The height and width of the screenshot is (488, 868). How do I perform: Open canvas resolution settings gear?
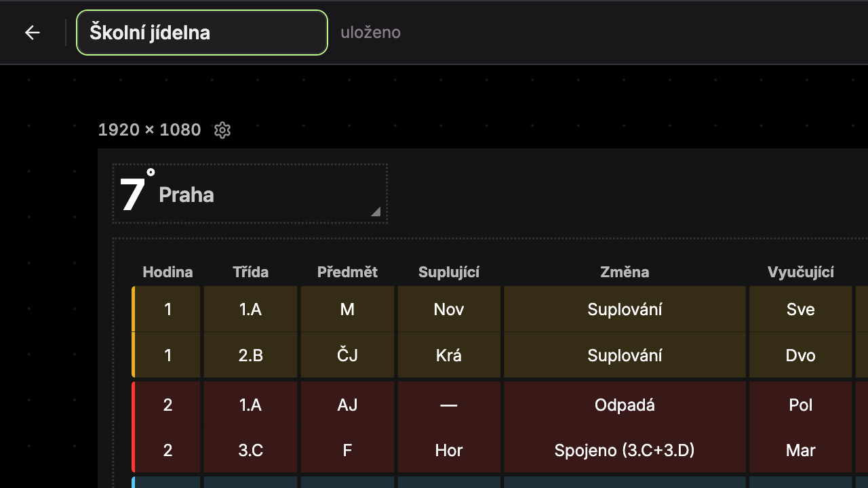coord(222,130)
